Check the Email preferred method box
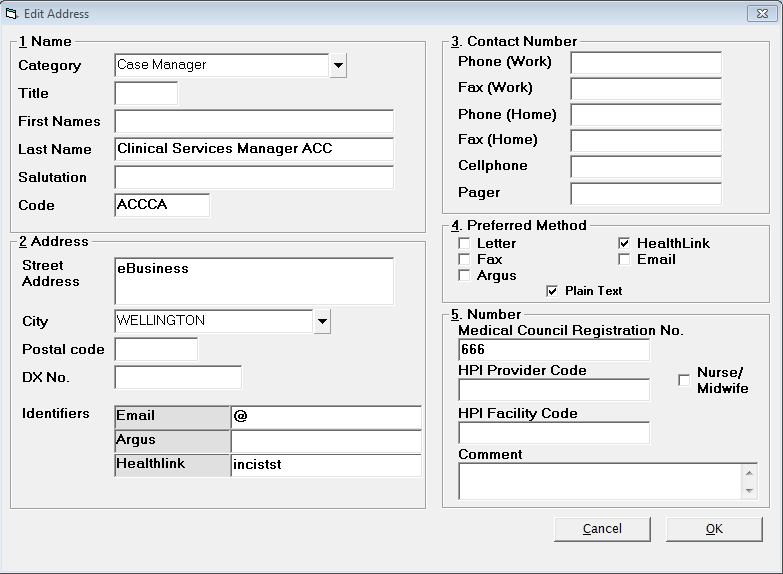783x574 pixels. (624, 259)
